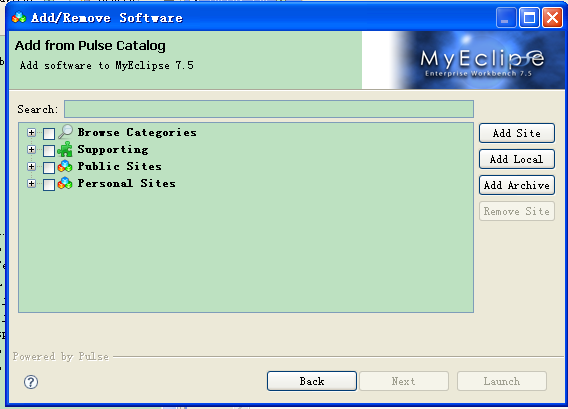This screenshot has height=409, width=568.
Task: Click the Personal Sites colored balls icon
Action: click(x=65, y=183)
